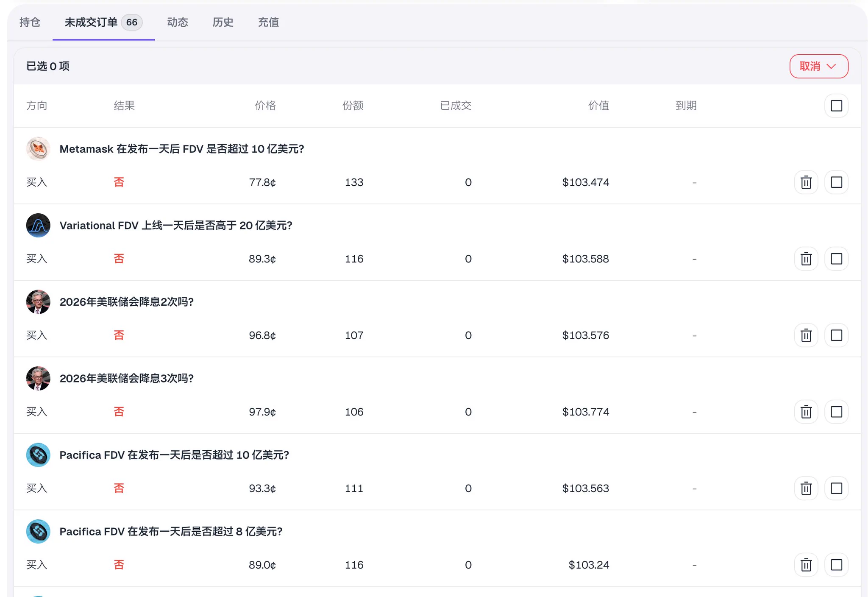
Task: Open the Metamask fox market avatar
Action: click(x=38, y=149)
